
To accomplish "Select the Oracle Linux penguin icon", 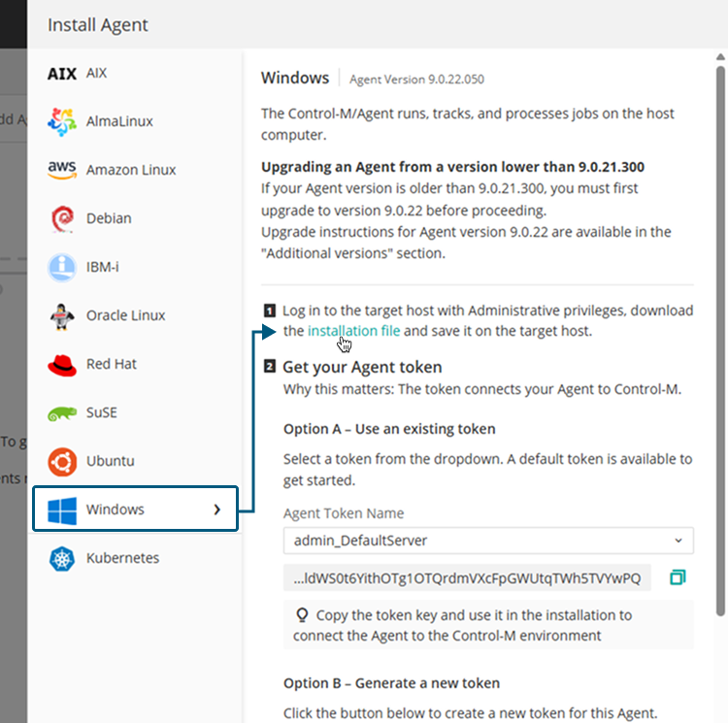I will coord(61,315).
